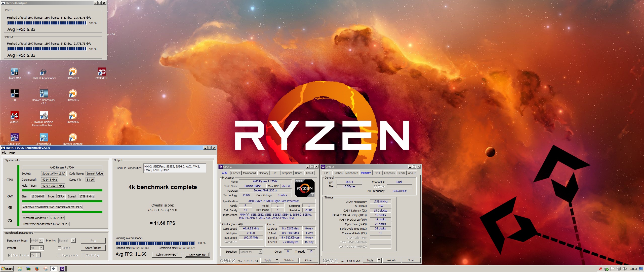This screenshot has width=644, height=272.
Task: Click Validate in the CPU-Z CPU-tab window
Action: click(289, 260)
